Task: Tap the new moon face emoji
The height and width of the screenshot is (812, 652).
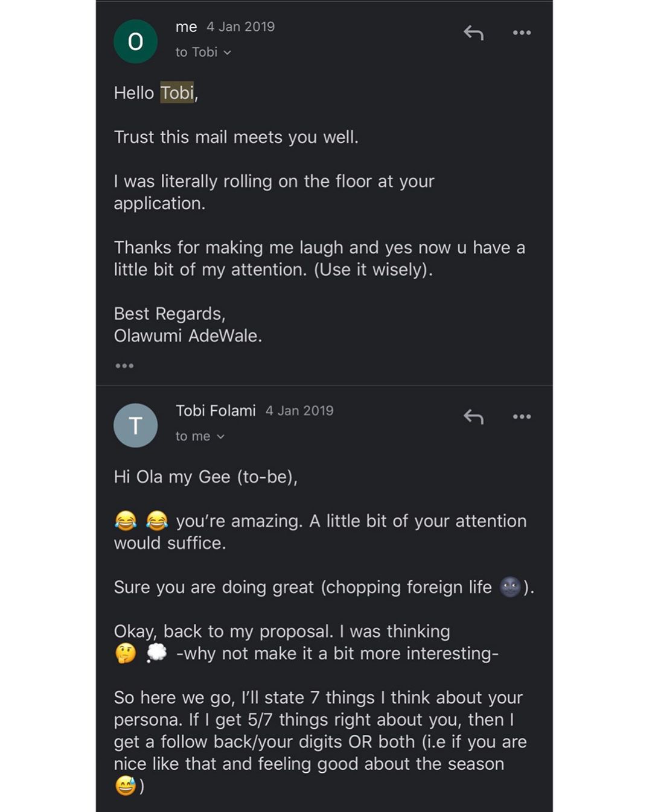Action: [510, 587]
